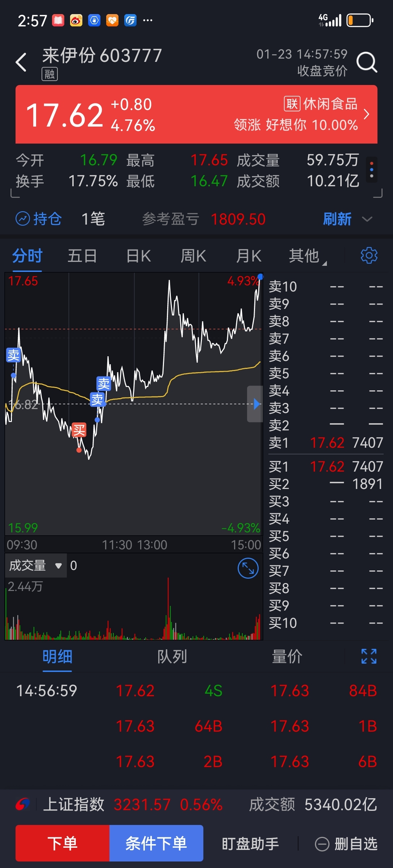
Task: Tap 买2 row with 1891 volume
Action: [326, 484]
